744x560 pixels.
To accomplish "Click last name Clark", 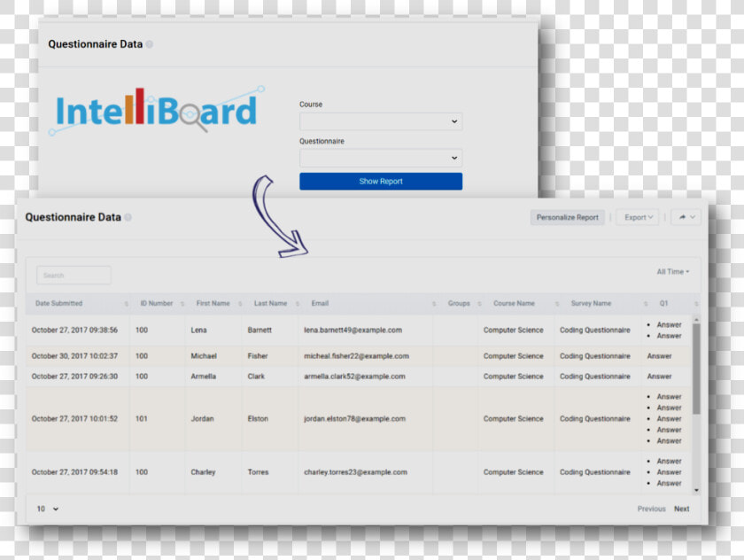I will pyautogui.click(x=256, y=377).
